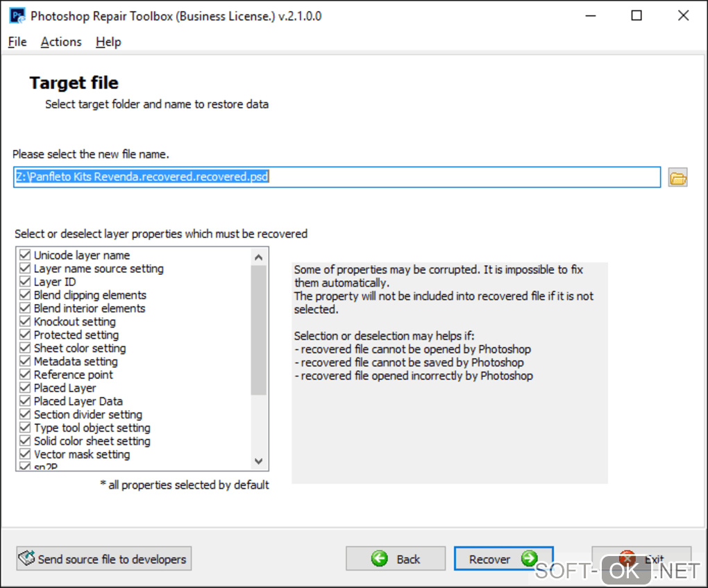Image resolution: width=708 pixels, height=588 pixels.
Task: Go Back to previous step
Action: (x=396, y=559)
